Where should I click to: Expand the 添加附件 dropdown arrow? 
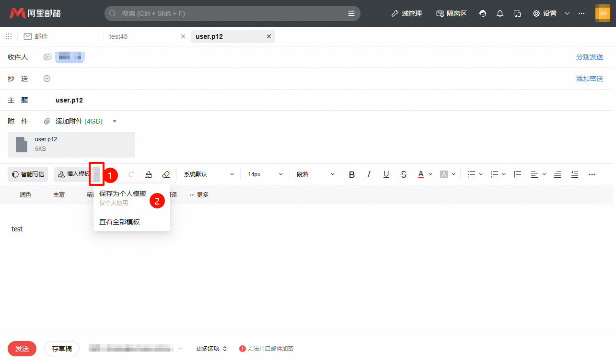click(x=115, y=121)
